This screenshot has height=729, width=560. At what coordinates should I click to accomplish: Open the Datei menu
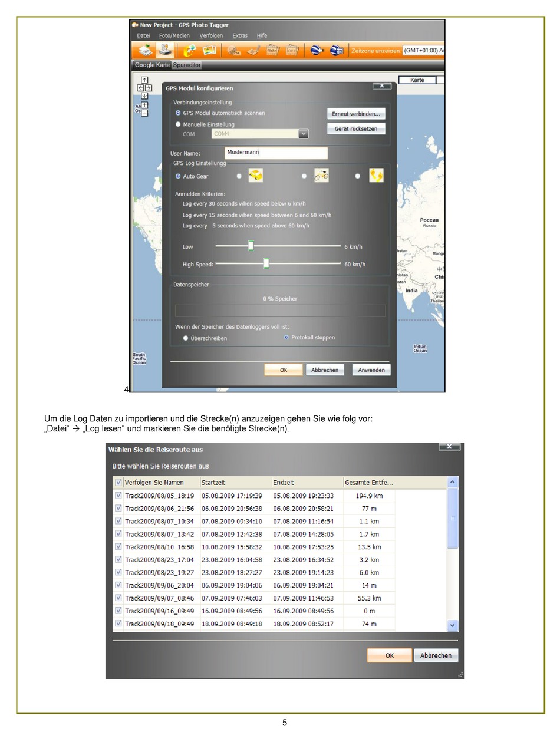[x=143, y=35]
